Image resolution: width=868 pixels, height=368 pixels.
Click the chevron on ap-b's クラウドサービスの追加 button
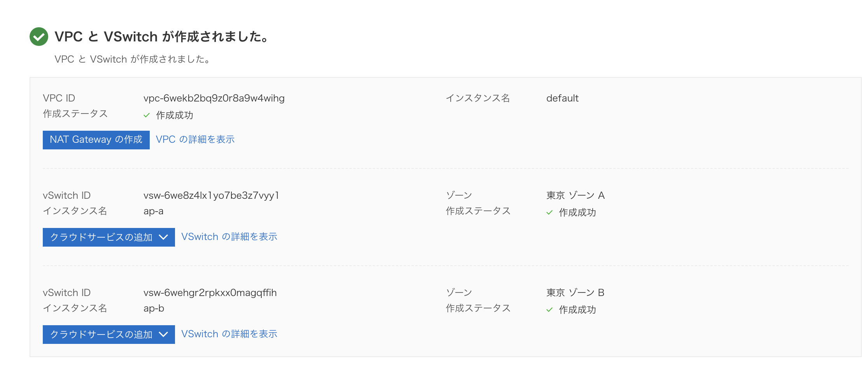(164, 334)
